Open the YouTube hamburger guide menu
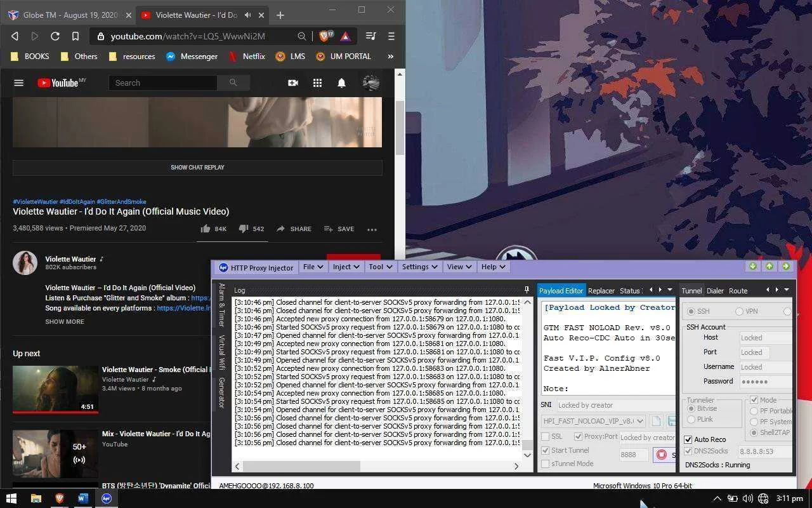Image resolution: width=812 pixels, height=508 pixels. [19, 83]
